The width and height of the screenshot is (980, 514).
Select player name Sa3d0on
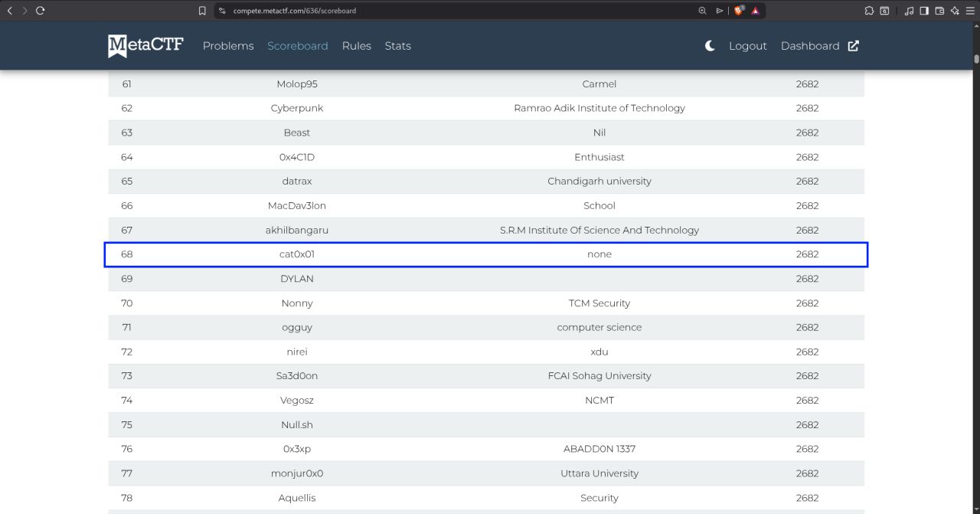pos(297,376)
